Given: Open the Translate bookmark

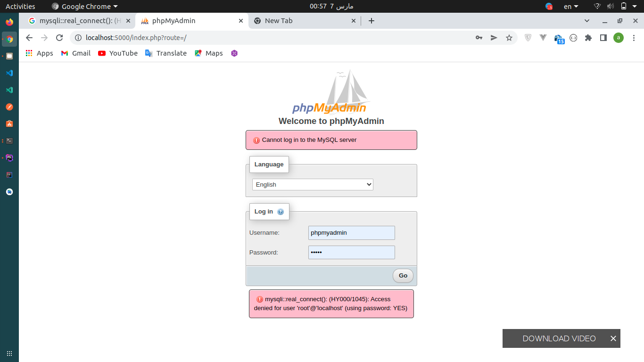Looking at the screenshot, I should tap(166, 53).
